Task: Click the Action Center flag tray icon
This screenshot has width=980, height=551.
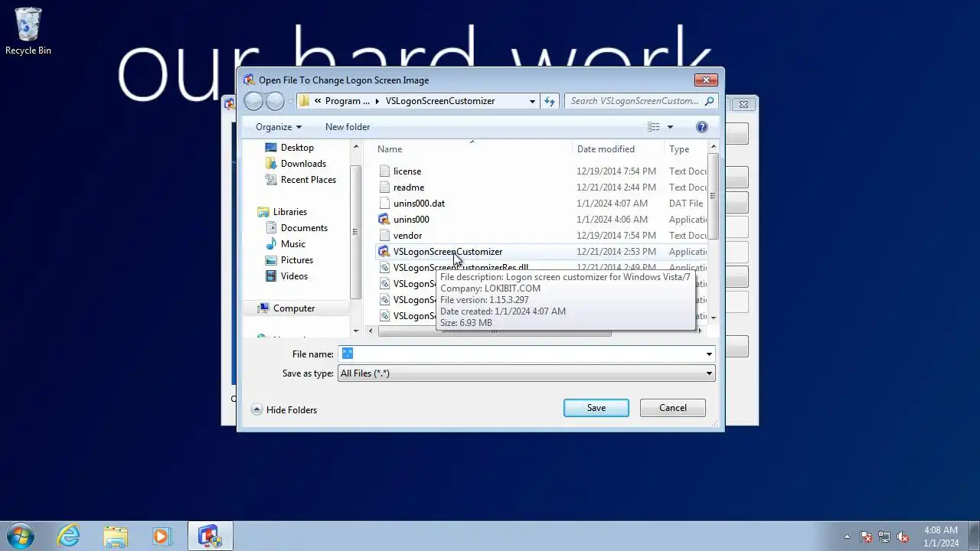Action: pyautogui.click(x=866, y=537)
